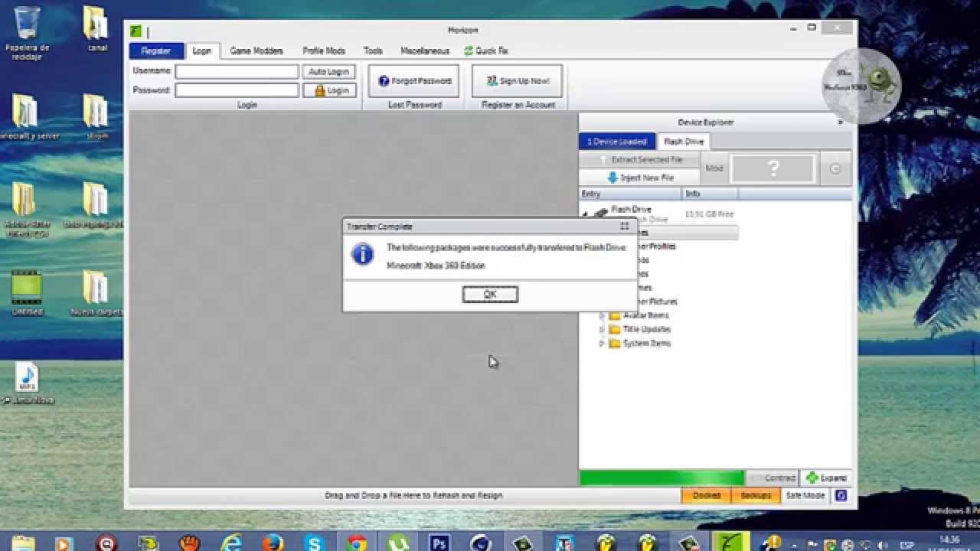980x551 pixels.
Task: Click Extract Selected File button
Action: tap(641, 160)
